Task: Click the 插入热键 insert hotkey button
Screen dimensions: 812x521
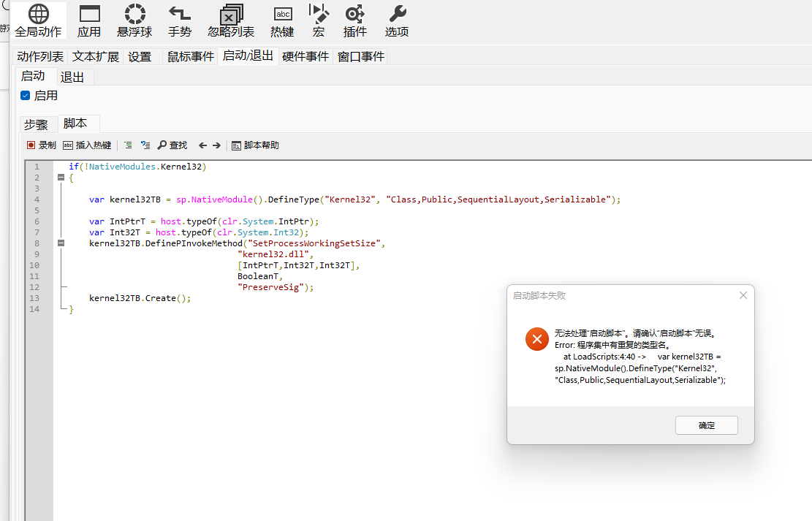Action: click(87, 145)
